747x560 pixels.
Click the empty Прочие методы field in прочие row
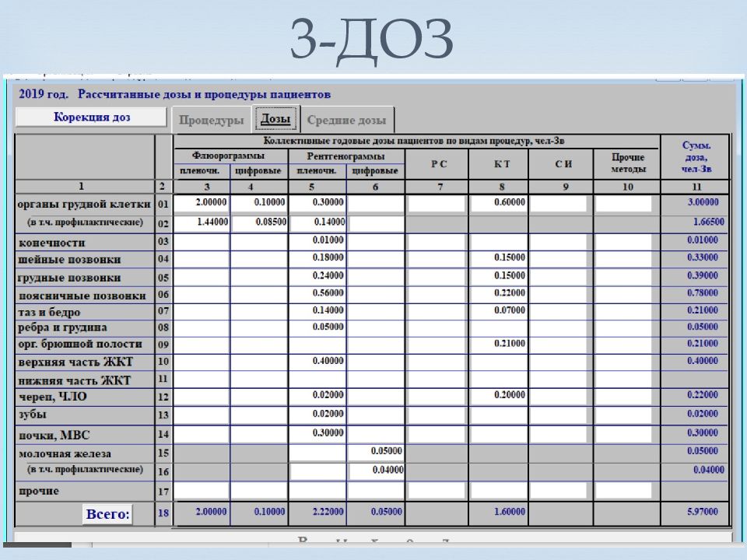click(622, 491)
